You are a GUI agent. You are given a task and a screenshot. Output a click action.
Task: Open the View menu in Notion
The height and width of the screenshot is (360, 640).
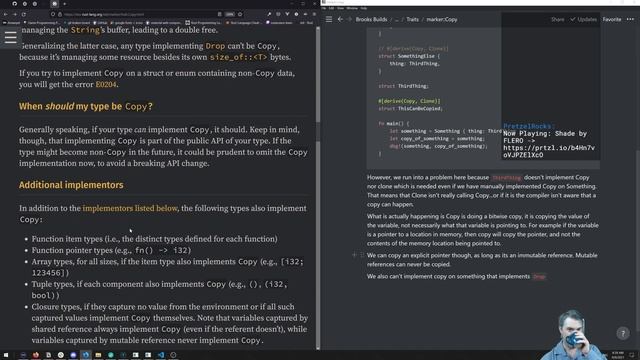point(340,8)
